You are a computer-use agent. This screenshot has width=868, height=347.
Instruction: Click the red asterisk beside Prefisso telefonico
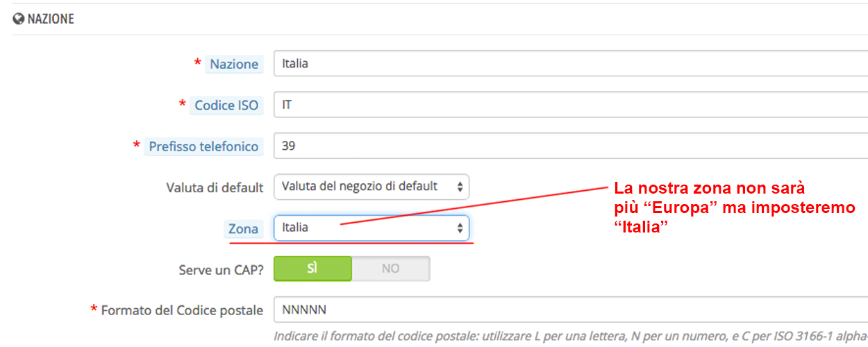click(136, 145)
